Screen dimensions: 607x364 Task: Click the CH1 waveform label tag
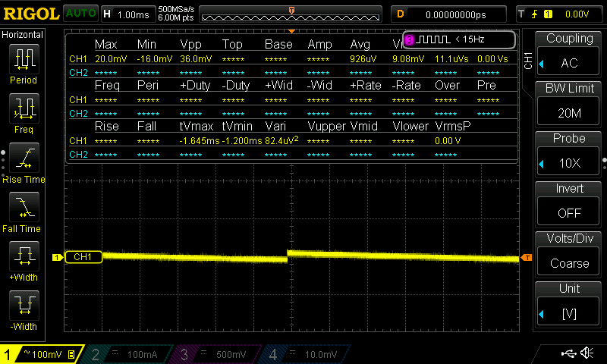pos(83,257)
